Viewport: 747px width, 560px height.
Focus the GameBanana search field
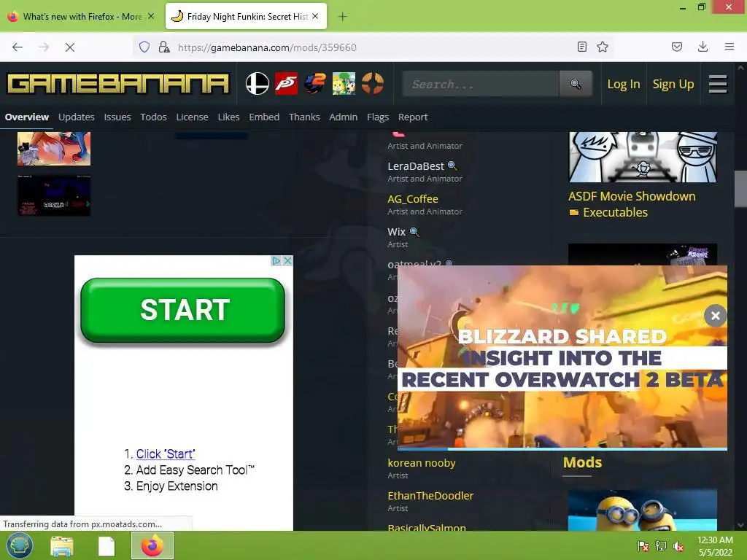pos(480,85)
